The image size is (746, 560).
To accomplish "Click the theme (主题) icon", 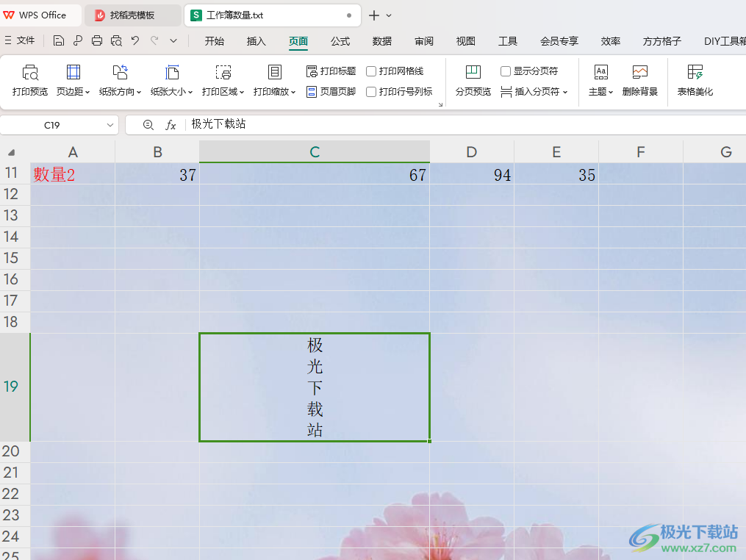I will click(601, 72).
